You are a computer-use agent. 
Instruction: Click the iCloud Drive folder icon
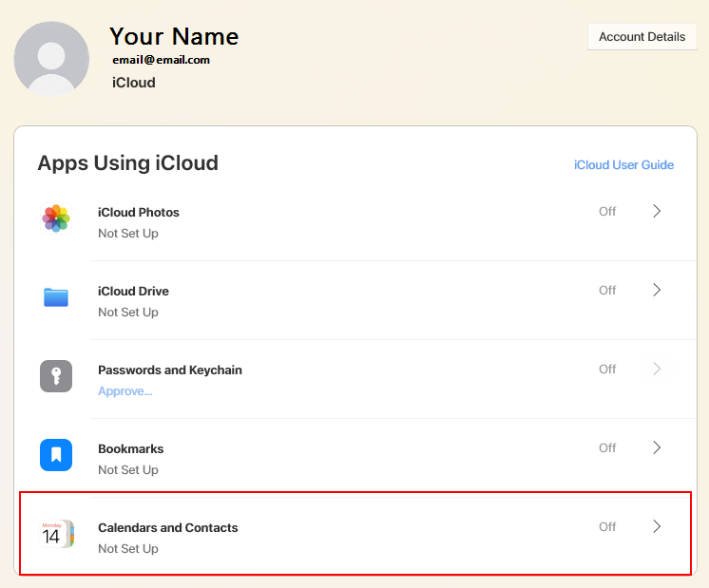56,297
